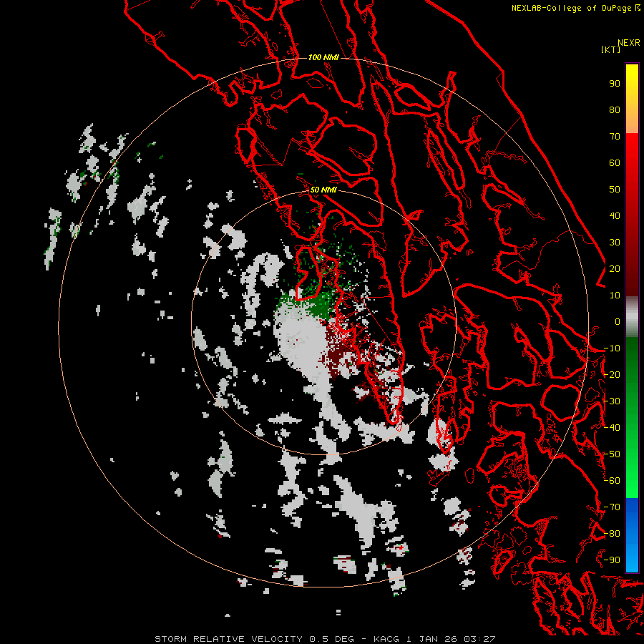Click the NEXR label above the color scale
The height and width of the screenshot is (644, 644).
628,43
